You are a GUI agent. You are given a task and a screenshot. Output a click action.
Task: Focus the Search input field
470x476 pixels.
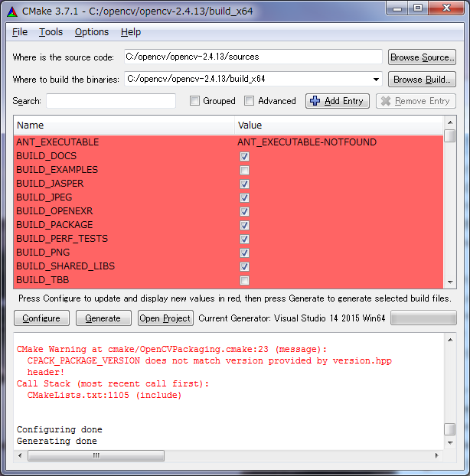coord(111,101)
